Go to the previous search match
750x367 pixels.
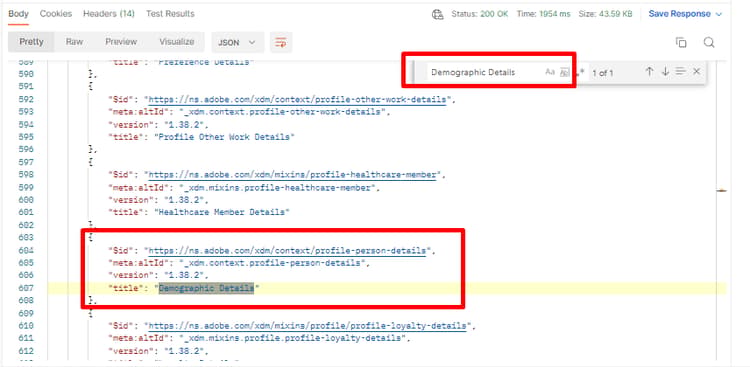(x=649, y=72)
